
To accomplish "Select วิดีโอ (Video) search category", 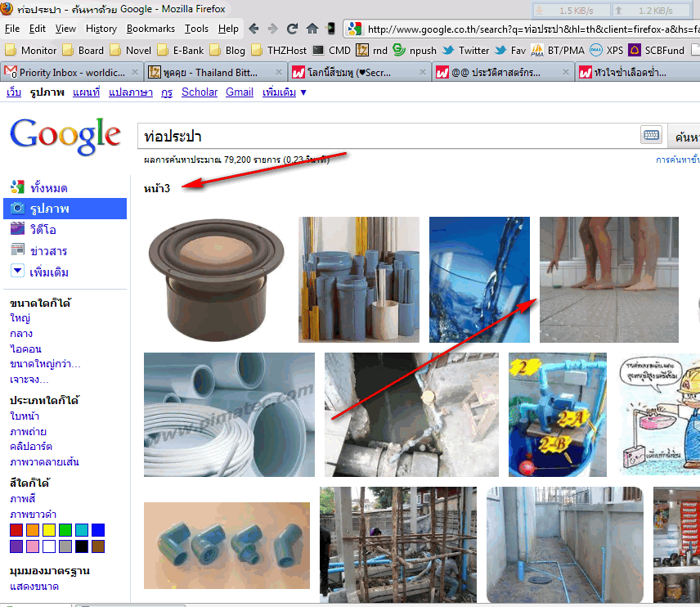I will 43,230.
